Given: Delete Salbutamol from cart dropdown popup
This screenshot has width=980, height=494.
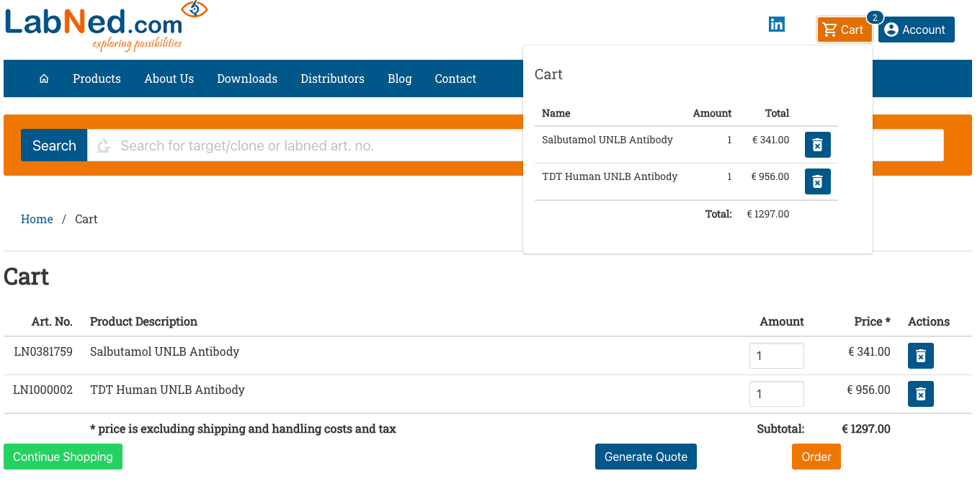Looking at the screenshot, I should click(817, 145).
